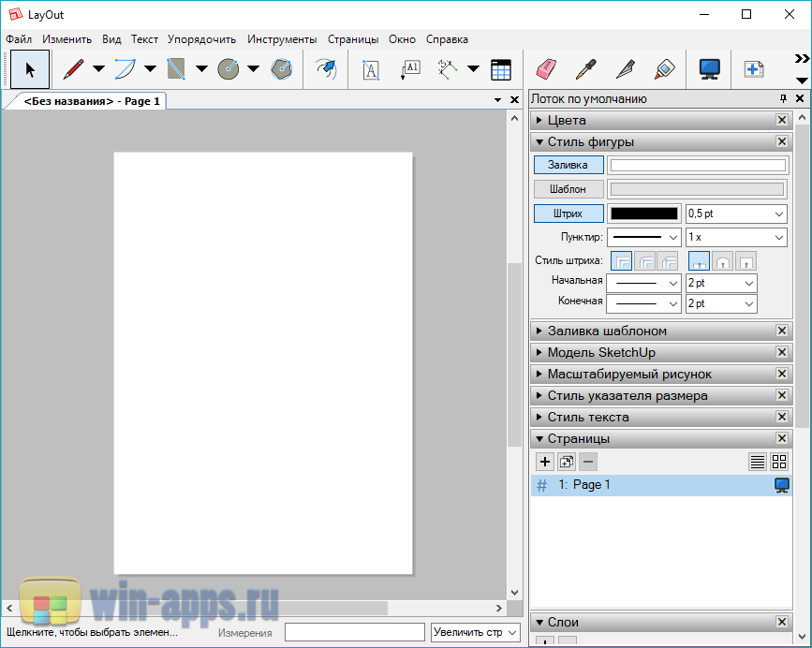Toggle the Штрих stroke button
812x648 pixels.
click(x=568, y=214)
